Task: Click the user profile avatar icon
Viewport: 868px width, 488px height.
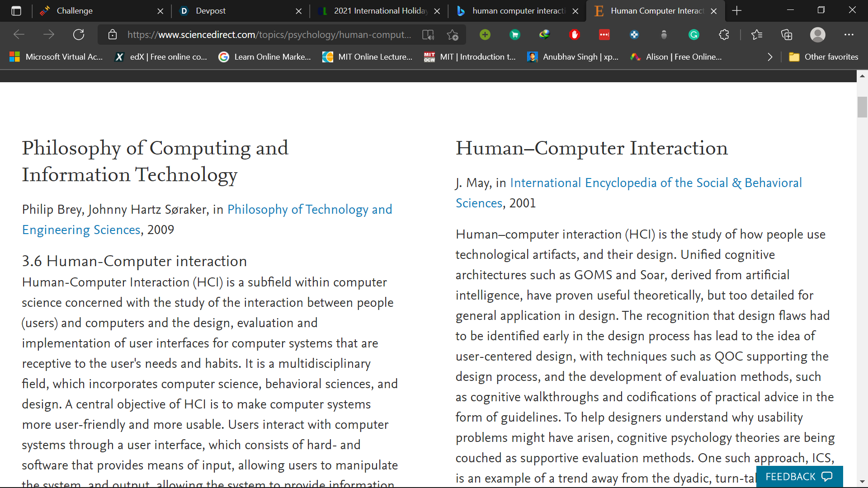Action: 817,35
